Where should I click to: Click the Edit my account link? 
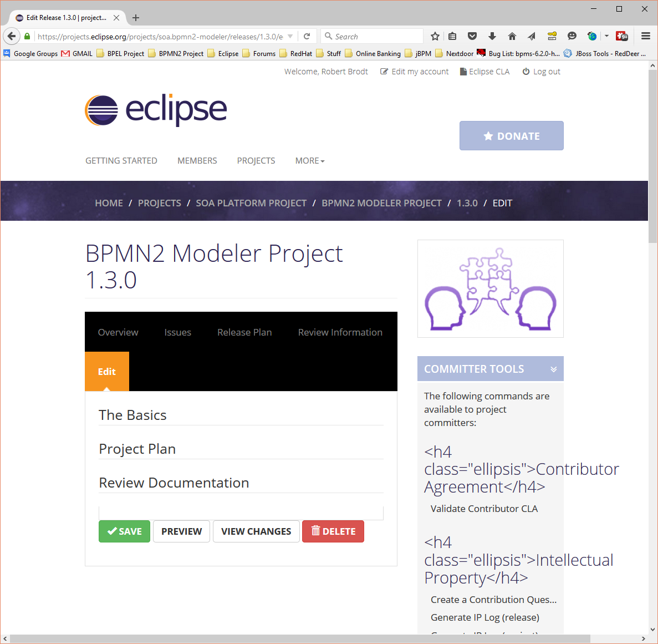pyautogui.click(x=415, y=72)
